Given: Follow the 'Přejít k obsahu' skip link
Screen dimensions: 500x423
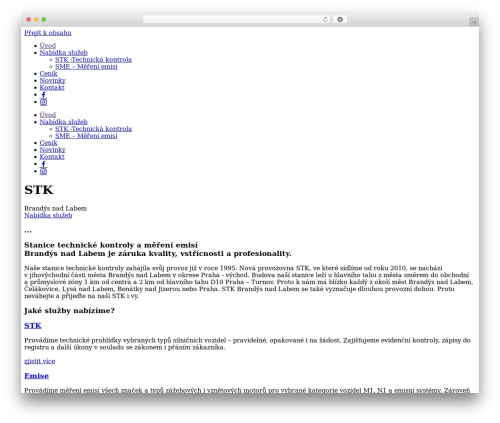Looking at the screenshot, I should (x=48, y=33).
